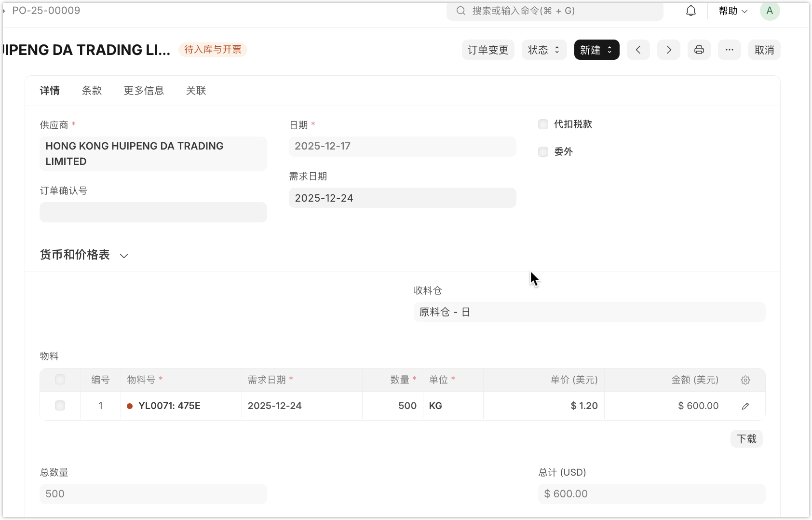Click the 订单变更 button
This screenshot has height=520, width=812.
click(x=488, y=50)
